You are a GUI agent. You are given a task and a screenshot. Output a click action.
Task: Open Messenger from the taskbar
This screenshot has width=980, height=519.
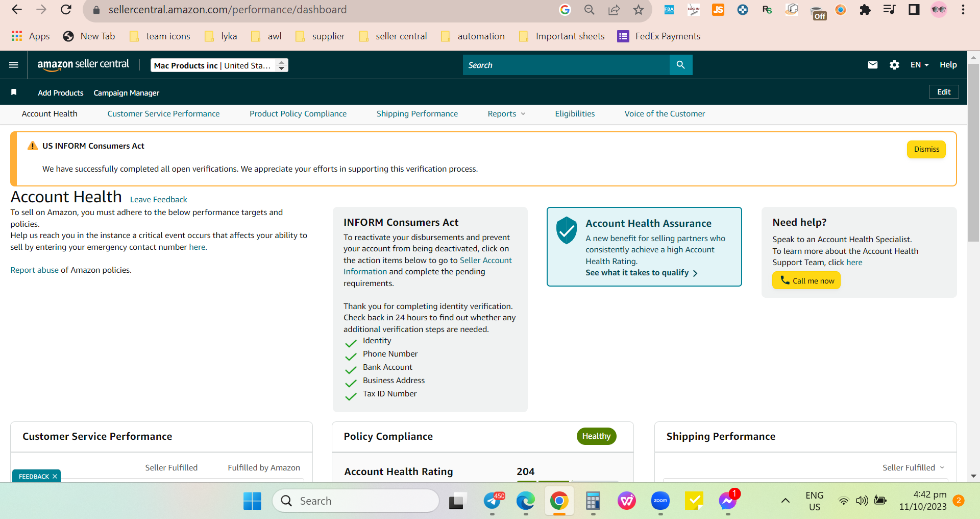(728, 501)
